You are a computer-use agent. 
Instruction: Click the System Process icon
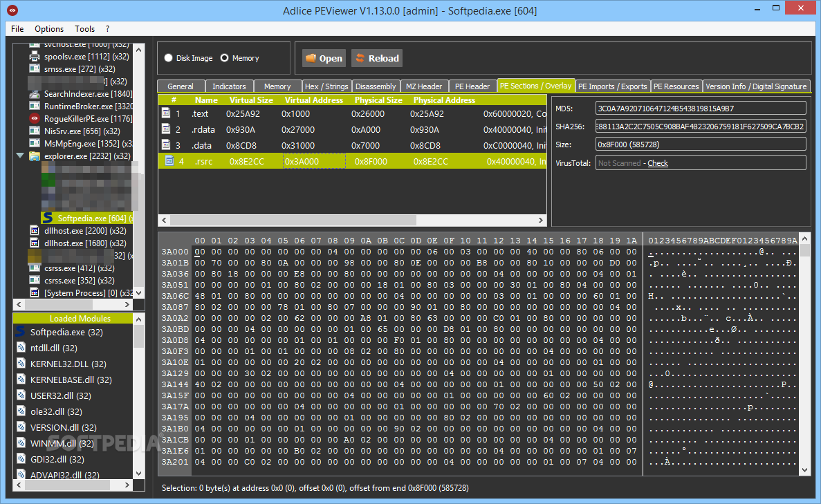point(35,292)
